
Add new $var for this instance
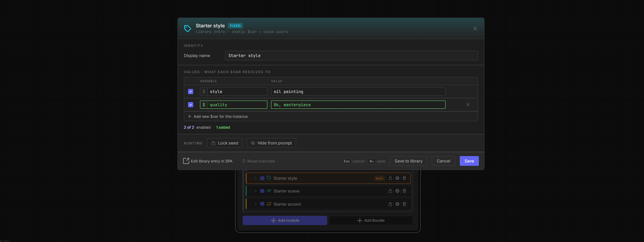pos(218,116)
